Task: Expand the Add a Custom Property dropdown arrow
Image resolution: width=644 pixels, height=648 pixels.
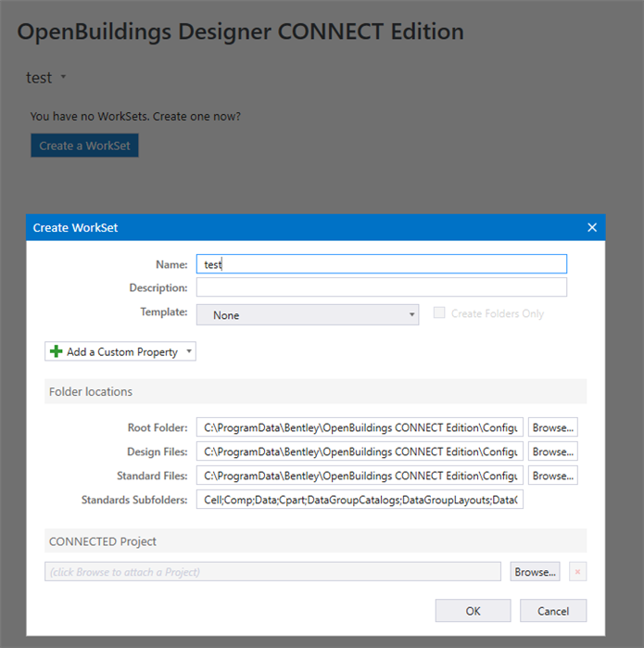Action: point(189,351)
